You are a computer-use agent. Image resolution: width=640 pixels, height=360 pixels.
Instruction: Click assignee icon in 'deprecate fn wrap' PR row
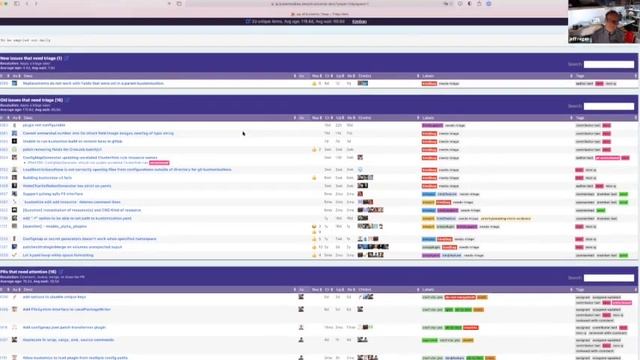tap(301, 340)
